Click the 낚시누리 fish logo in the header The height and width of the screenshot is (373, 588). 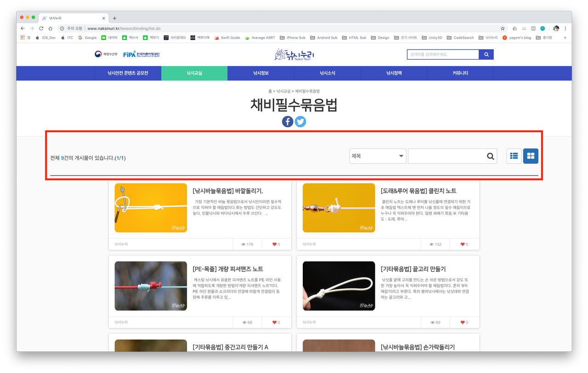coord(294,54)
